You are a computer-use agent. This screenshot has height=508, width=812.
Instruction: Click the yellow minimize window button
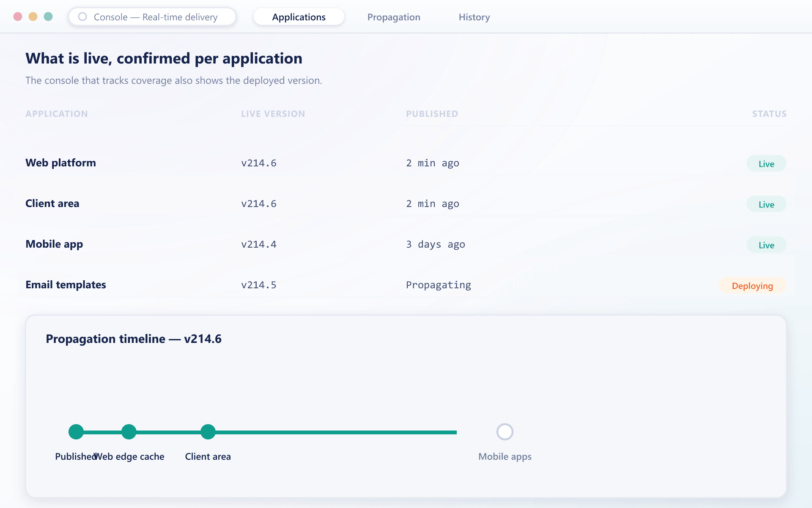[x=33, y=17]
